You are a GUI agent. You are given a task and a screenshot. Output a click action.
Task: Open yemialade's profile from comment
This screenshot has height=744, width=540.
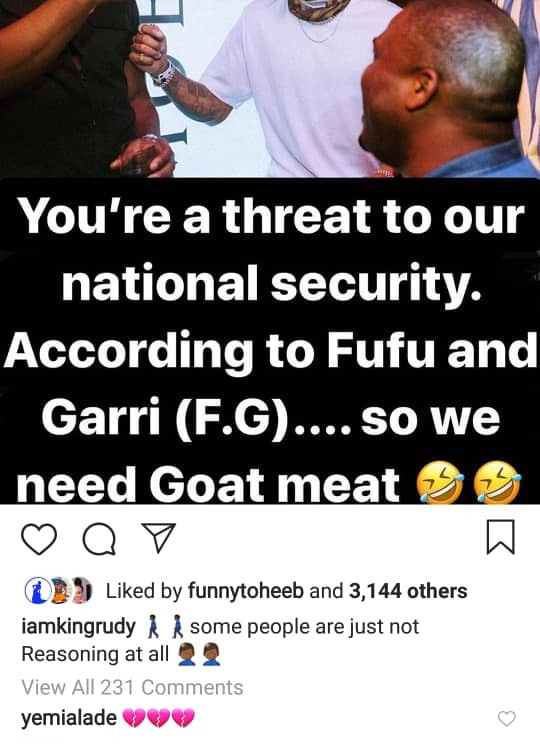pyautogui.click(x=69, y=717)
